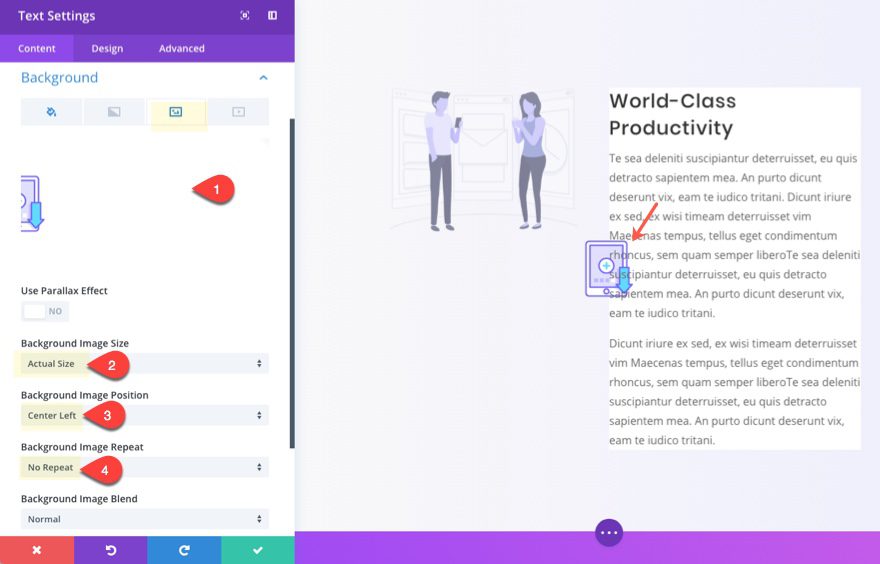
Task: Open the Background Image Position dropdown
Action: pyautogui.click(x=145, y=415)
